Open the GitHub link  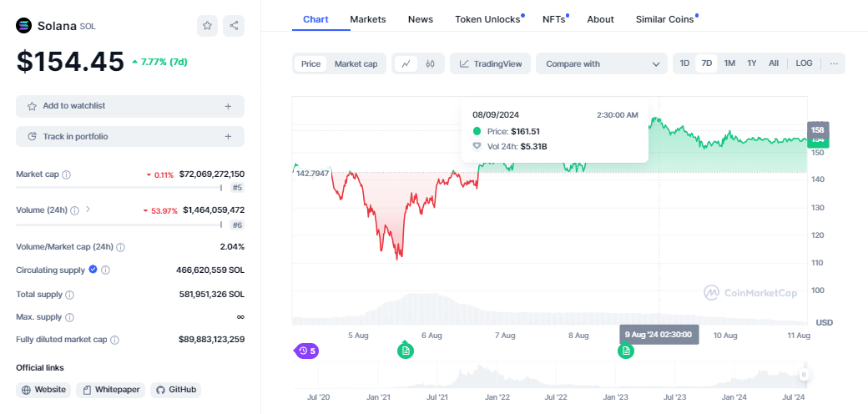click(176, 390)
